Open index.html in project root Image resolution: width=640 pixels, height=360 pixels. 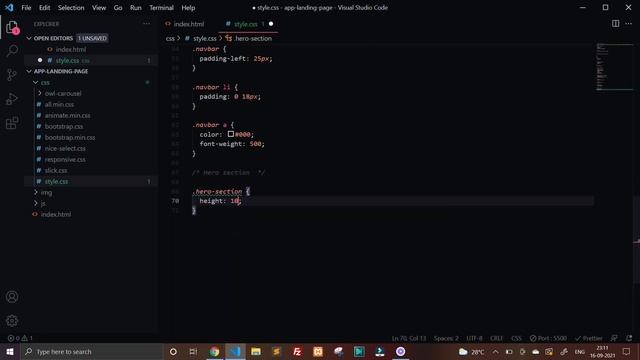click(56, 214)
